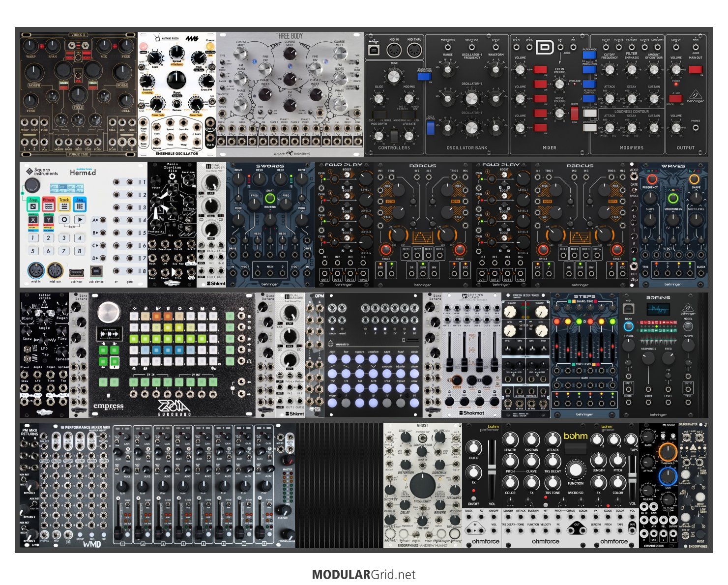Click Hermod number button 5

tap(33, 251)
